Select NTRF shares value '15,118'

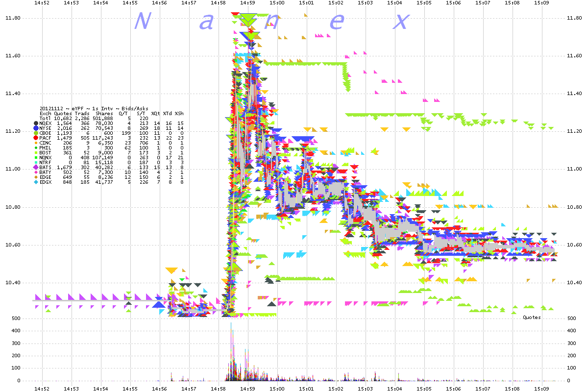(104, 162)
